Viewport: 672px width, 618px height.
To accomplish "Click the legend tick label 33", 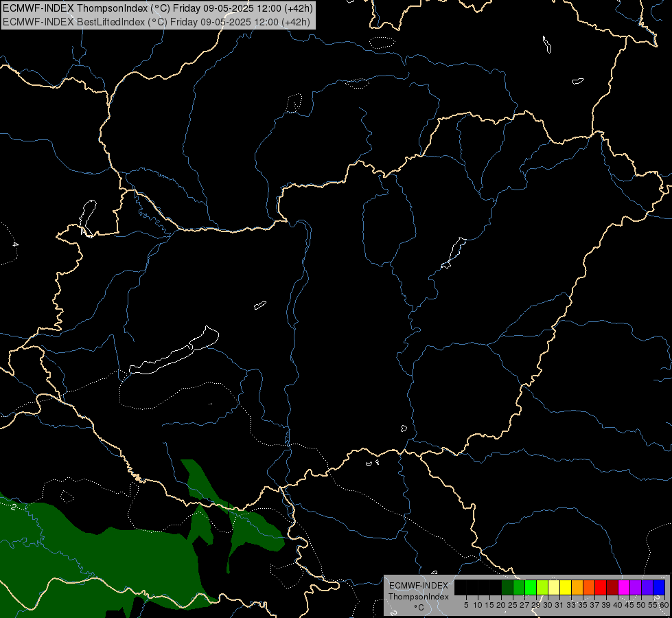I will coord(571,605).
